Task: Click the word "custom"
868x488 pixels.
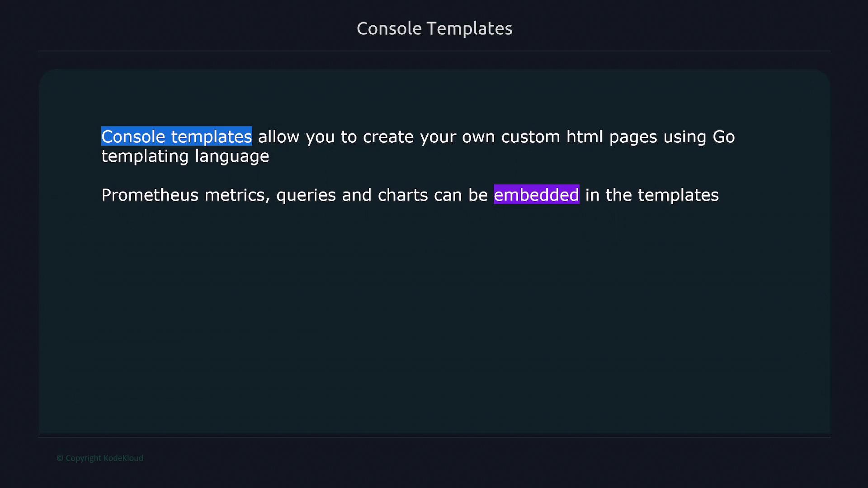Action: [530, 136]
